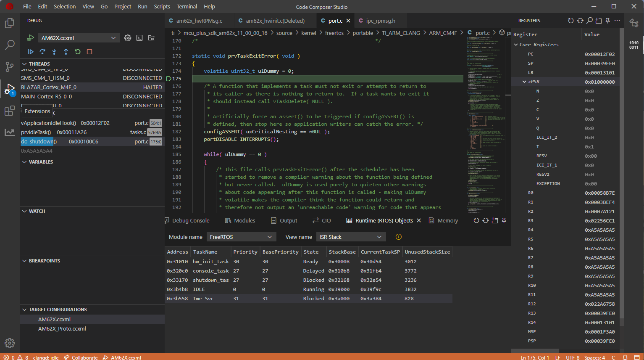
Task: Open the Search view in activity bar
Action: tap(9, 45)
